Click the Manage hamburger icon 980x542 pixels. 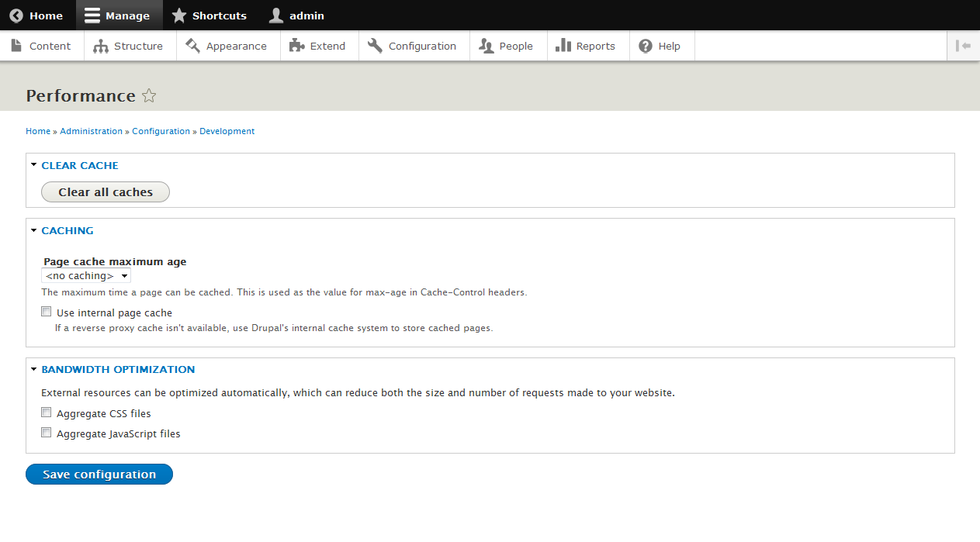92,16
